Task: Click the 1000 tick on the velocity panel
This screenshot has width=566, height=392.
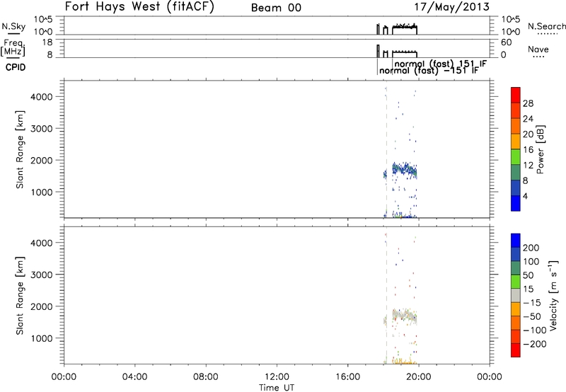Action: [x=42, y=338]
